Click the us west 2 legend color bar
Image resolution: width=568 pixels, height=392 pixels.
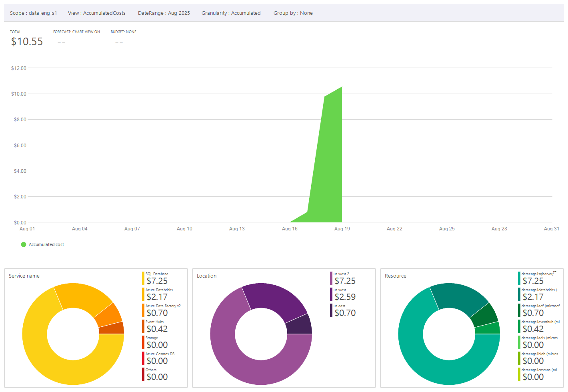[331, 278]
